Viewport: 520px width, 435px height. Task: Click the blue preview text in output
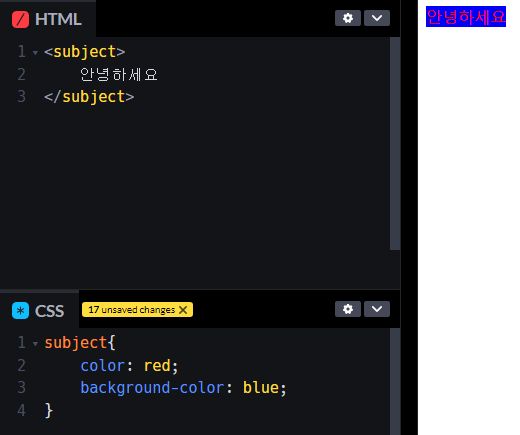pyautogui.click(x=466, y=17)
